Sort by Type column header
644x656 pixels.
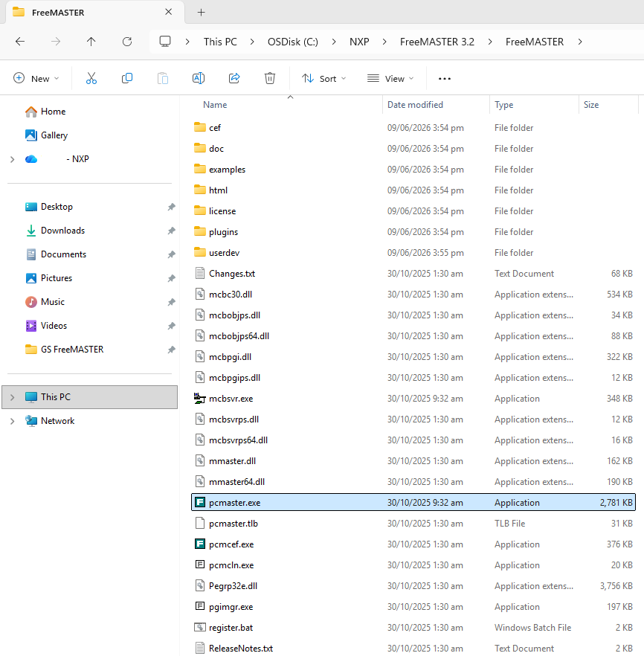pos(503,105)
